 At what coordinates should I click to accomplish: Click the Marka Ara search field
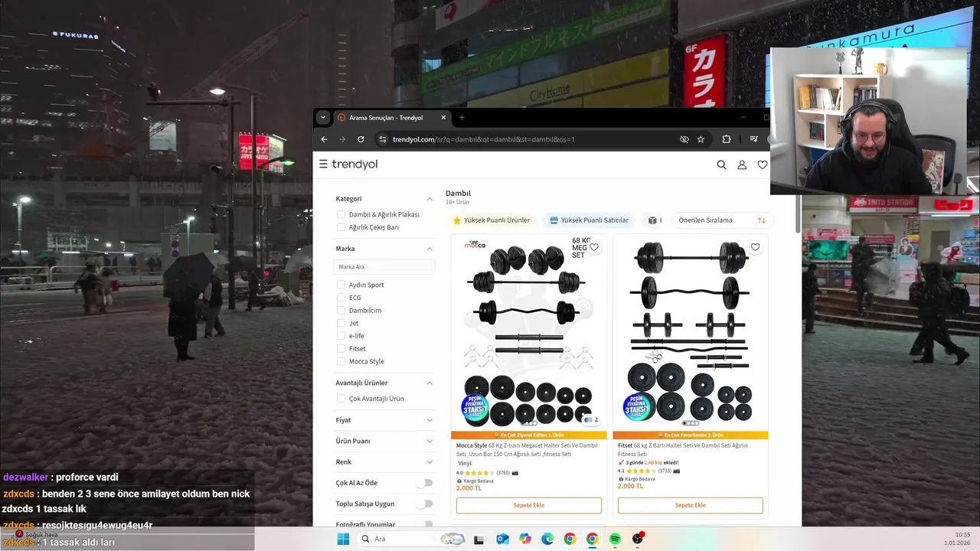pyautogui.click(x=384, y=266)
